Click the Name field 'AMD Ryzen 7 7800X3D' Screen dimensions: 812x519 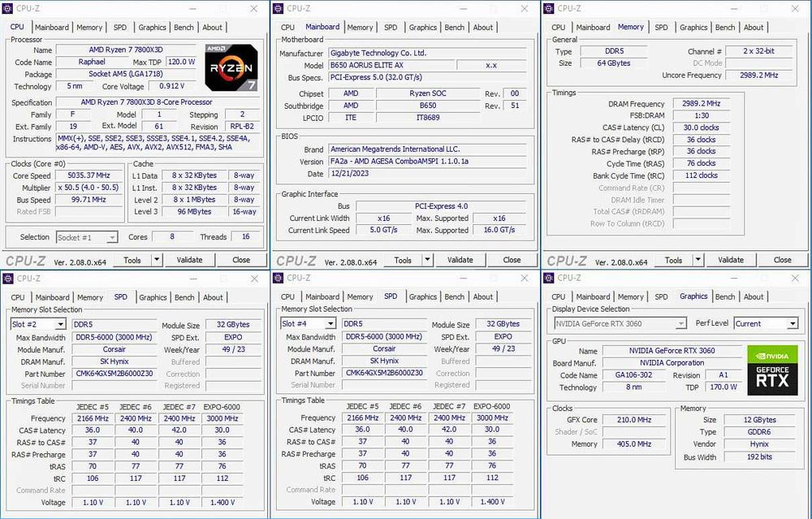click(126, 50)
